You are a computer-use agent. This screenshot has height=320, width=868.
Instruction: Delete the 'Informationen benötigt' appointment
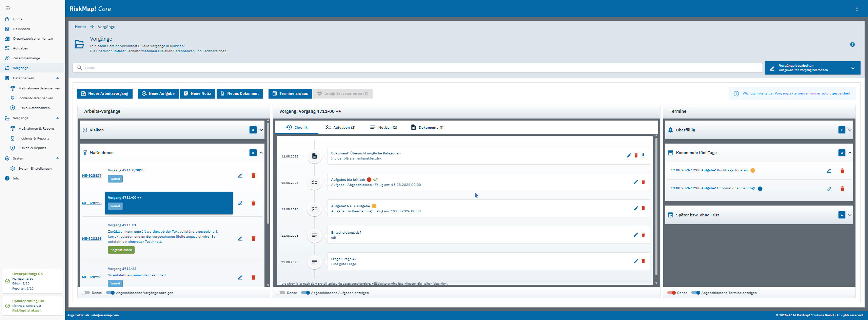(x=842, y=189)
